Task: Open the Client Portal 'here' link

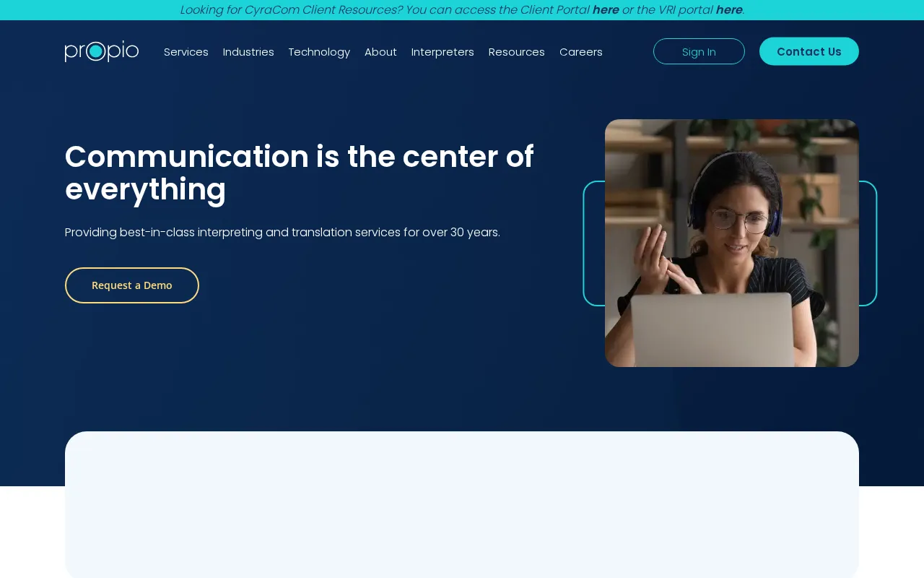Action: (x=606, y=9)
